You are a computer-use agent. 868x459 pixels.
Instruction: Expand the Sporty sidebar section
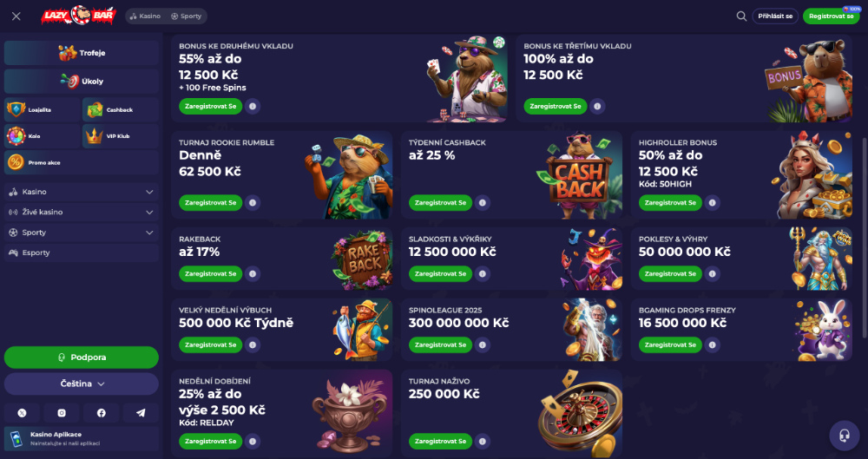82,233
